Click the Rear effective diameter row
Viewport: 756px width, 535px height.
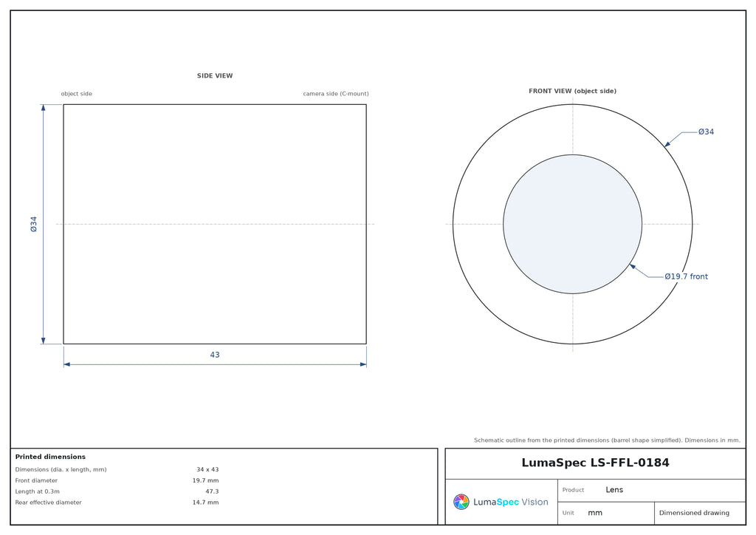tap(117, 502)
